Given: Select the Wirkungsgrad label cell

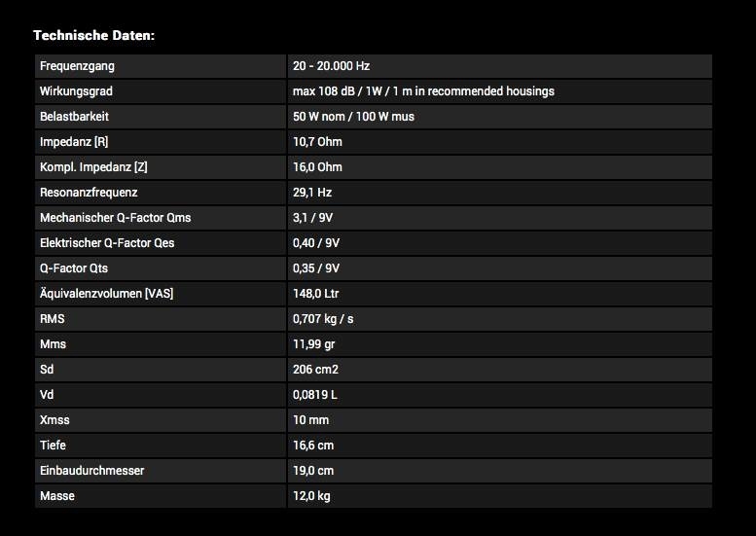Looking at the screenshot, I should pyautogui.click(x=78, y=91).
